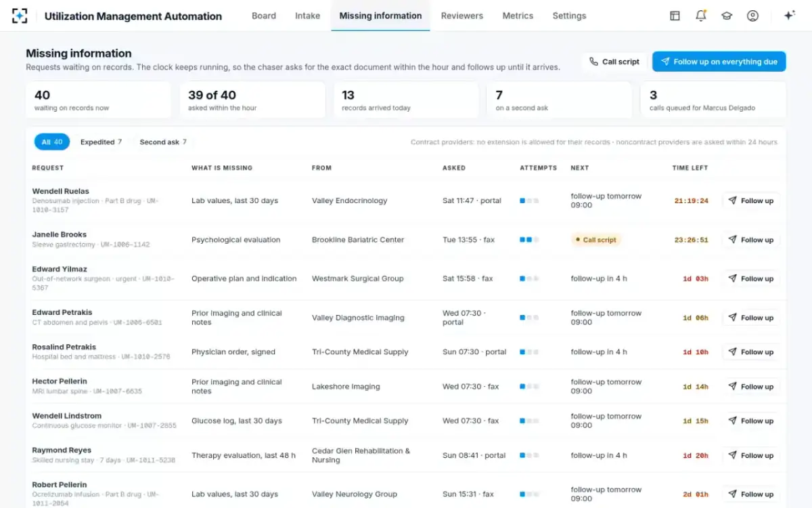Screen dimensions: 812x508
Task: Click attempts indicator for Janelle Brooks
Action: click(x=529, y=240)
